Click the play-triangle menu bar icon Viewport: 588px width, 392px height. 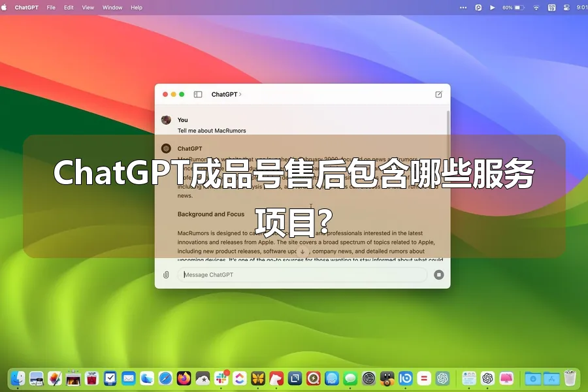point(493,7)
